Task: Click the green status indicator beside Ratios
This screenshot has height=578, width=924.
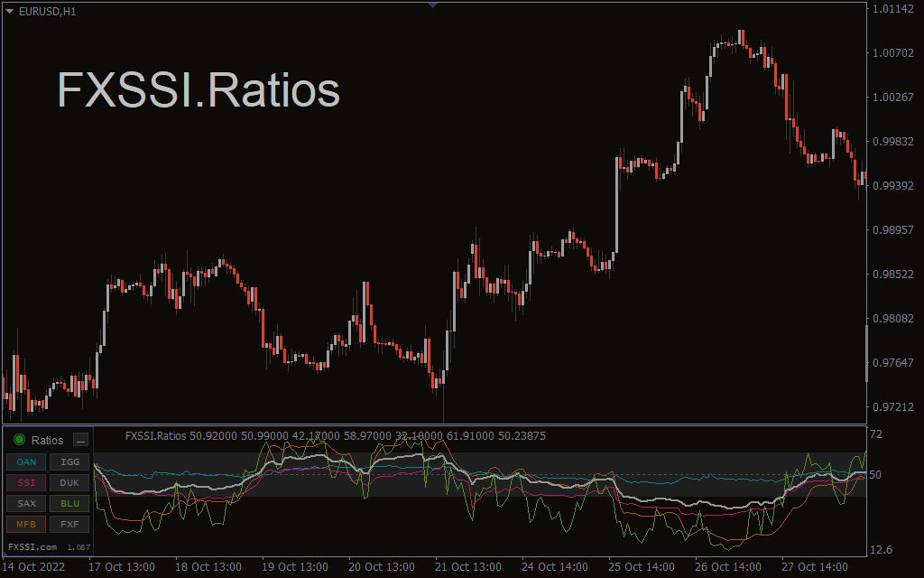Action: [x=20, y=440]
